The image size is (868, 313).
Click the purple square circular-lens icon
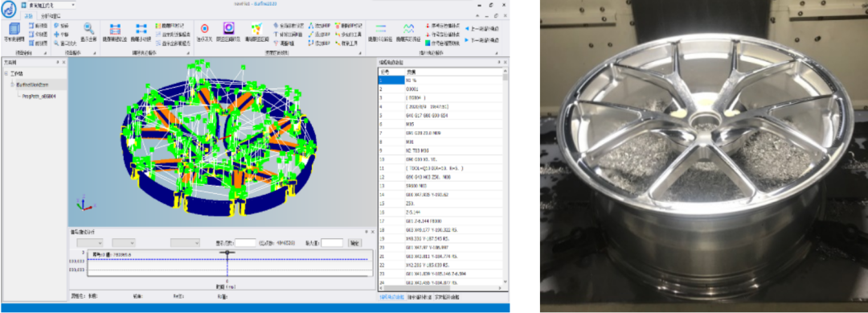pyautogui.click(x=228, y=29)
